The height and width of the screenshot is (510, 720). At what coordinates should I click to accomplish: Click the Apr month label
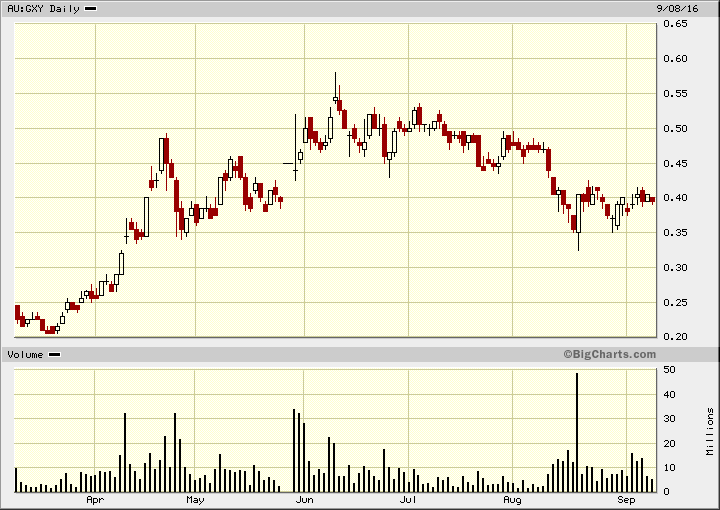click(95, 500)
